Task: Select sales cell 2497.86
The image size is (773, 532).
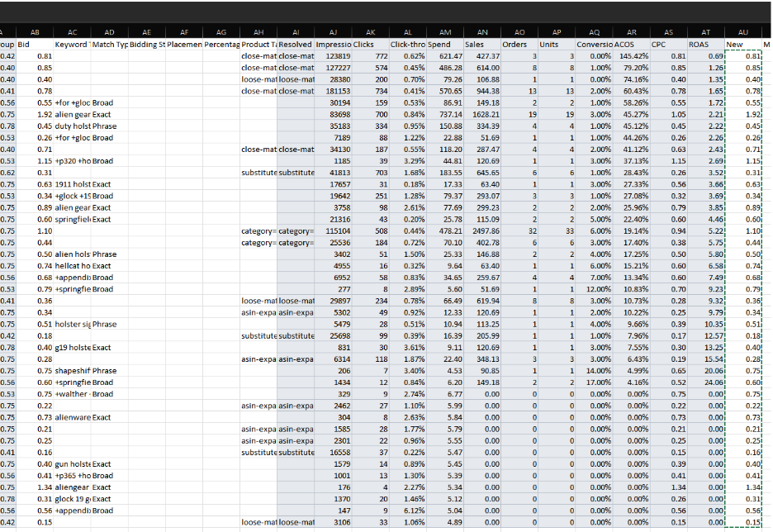Action: click(x=482, y=230)
